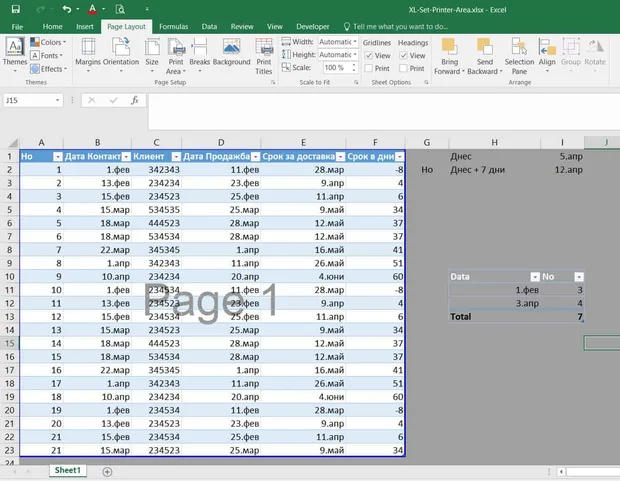Image resolution: width=620 pixels, height=481 pixels.
Task: Switch to the View tab
Action: (274, 27)
